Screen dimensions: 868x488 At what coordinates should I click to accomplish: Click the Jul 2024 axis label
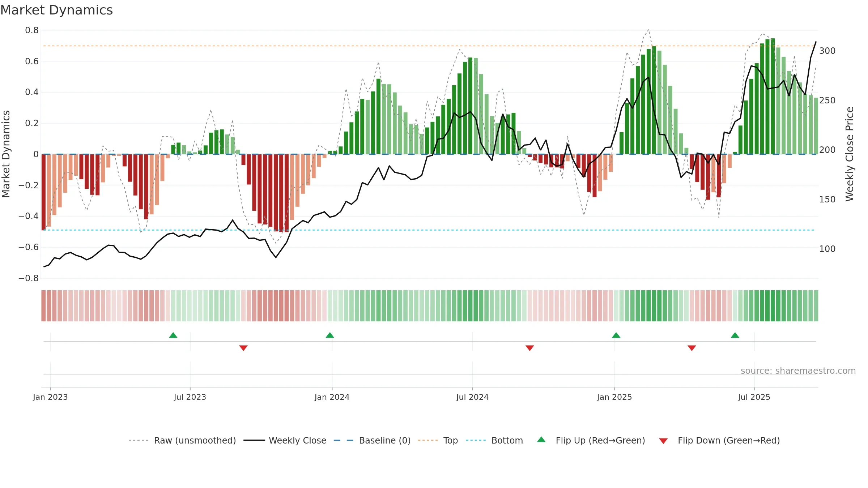tap(472, 397)
